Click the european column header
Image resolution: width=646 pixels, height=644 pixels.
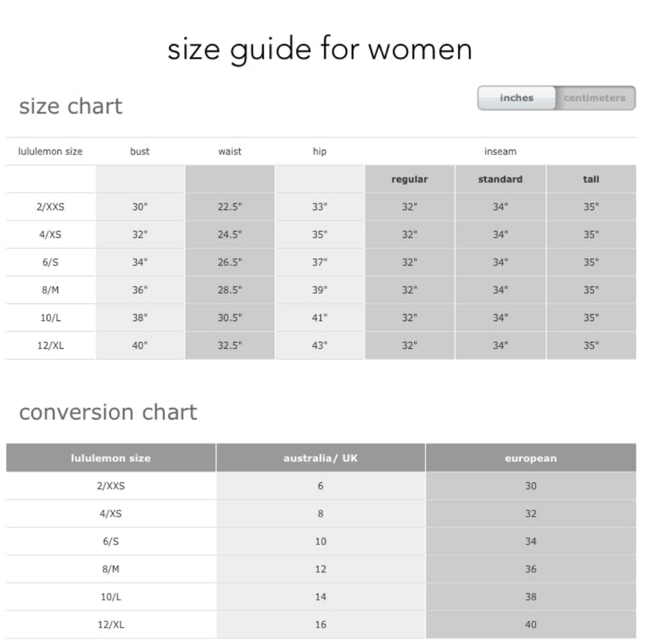(x=530, y=458)
